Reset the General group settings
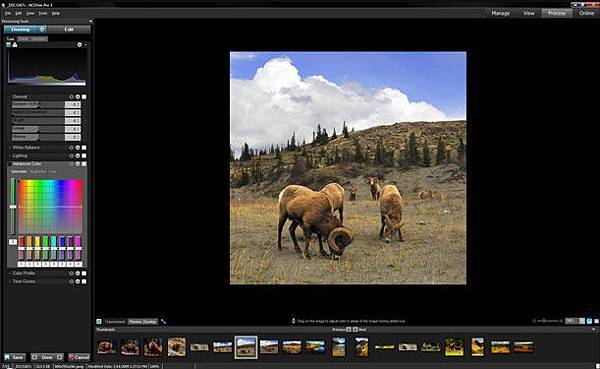Viewport: 600px width, 369px height. [x=71, y=97]
